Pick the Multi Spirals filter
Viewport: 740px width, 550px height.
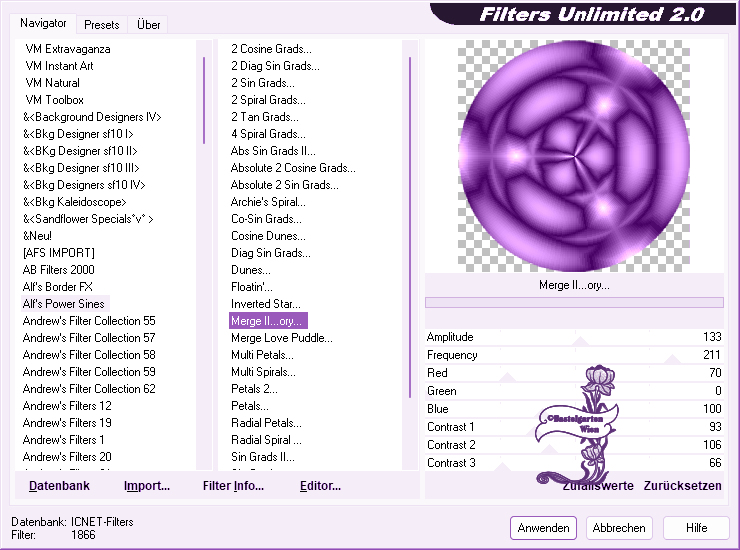pyautogui.click(x=263, y=372)
